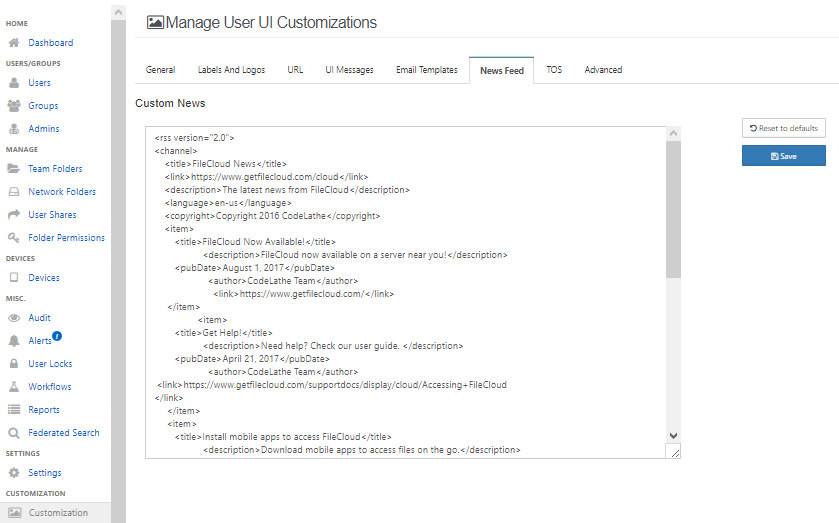Click the User Shares arrow icon
The width and height of the screenshot is (839, 523).
pos(14,215)
